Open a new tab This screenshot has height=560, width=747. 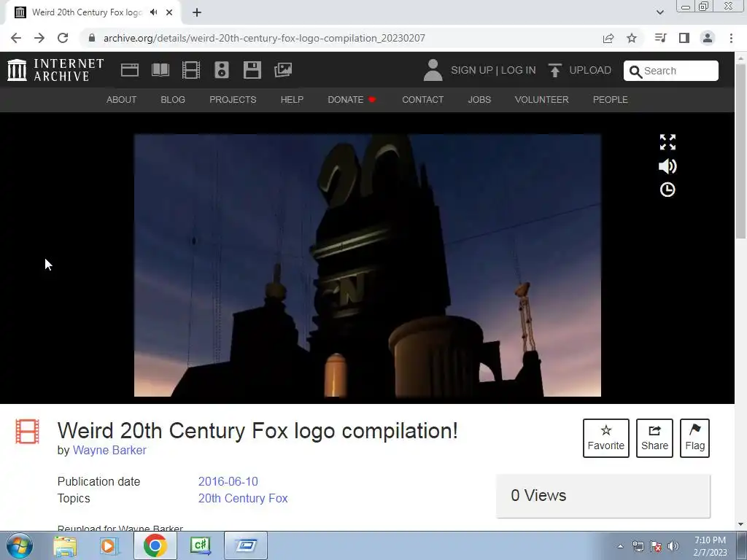click(197, 12)
